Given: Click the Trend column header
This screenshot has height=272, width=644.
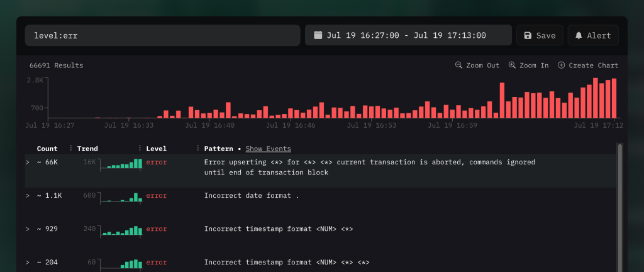Looking at the screenshot, I should pyautogui.click(x=87, y=149).
